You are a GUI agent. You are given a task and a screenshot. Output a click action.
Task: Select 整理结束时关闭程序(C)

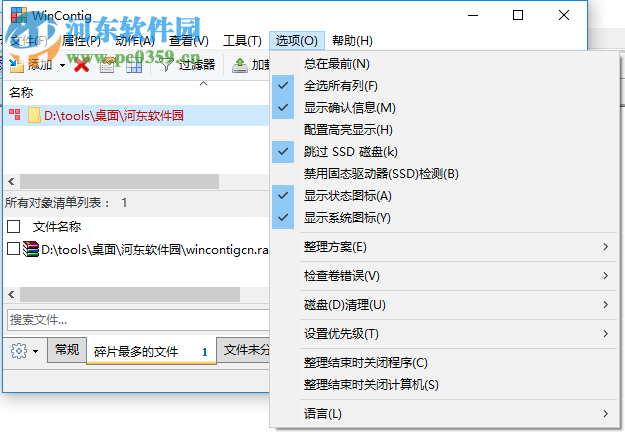coord(444,363)
